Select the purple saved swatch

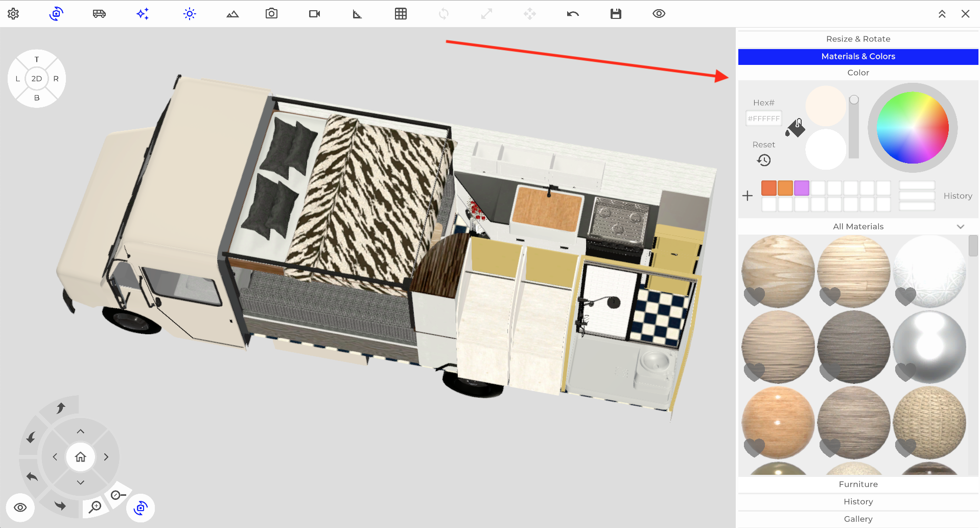click(x=802, y=188)
